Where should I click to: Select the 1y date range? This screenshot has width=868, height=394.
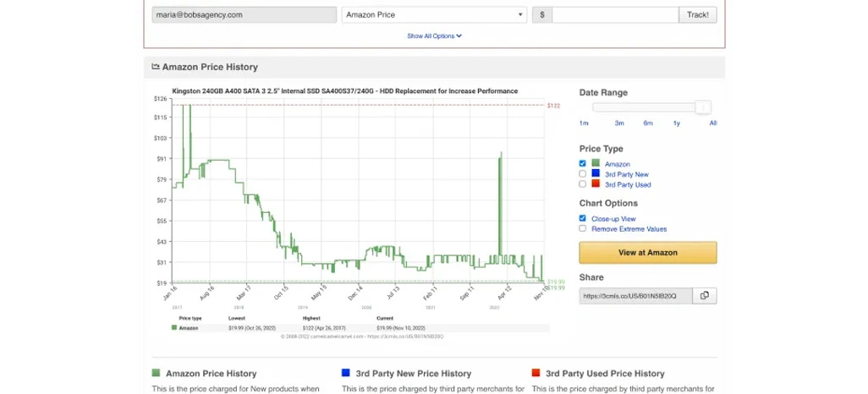click(x=677, y=123)
